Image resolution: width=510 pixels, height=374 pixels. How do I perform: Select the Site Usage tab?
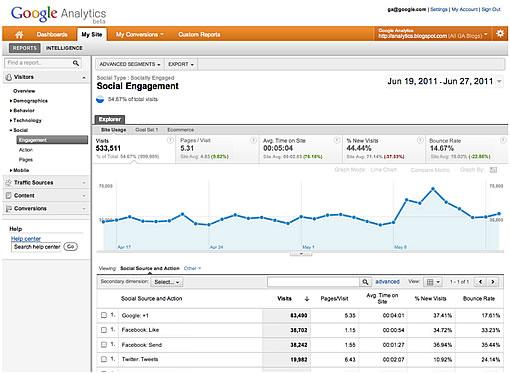(114, 130)
